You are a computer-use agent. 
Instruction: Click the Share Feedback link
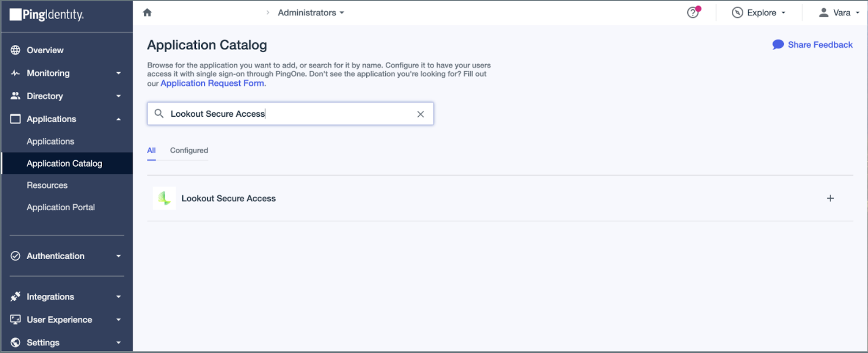click(x=820, y=45)
